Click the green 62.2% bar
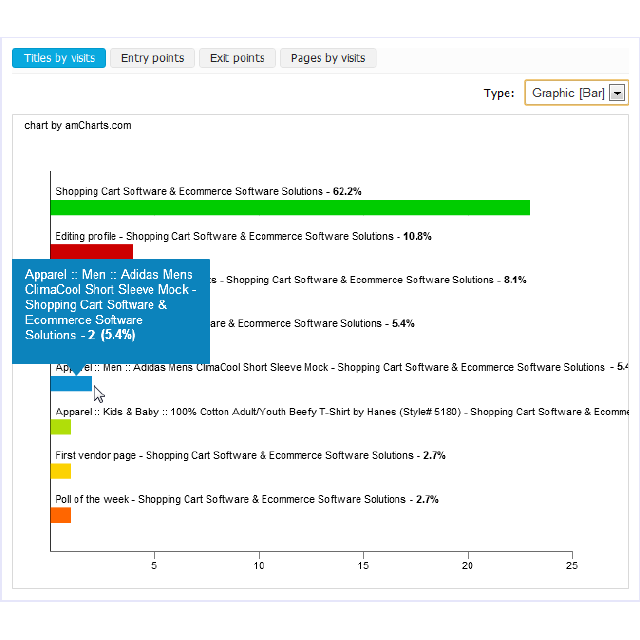 click(290, 208)
